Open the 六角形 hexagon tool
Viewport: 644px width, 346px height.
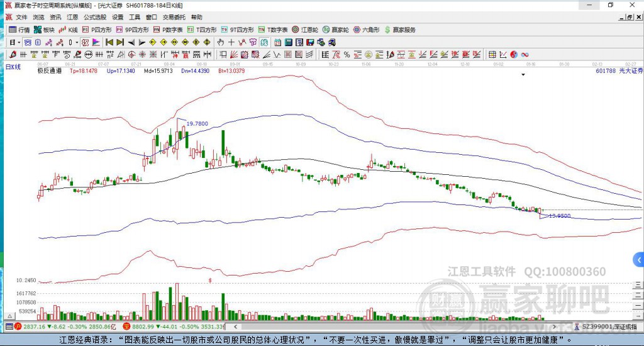(367, 30)
